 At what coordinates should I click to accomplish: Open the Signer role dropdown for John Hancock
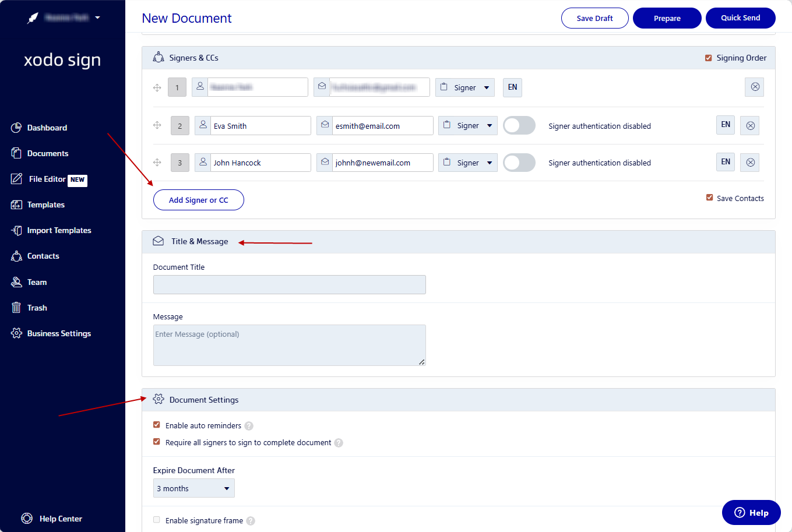coord(468,163)
